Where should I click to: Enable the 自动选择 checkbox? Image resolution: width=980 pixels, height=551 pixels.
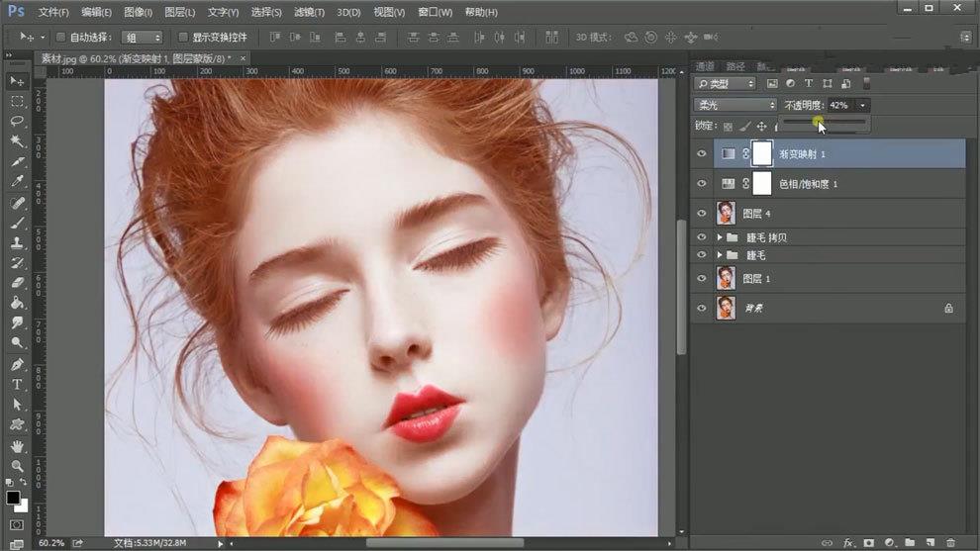point(60,38)
